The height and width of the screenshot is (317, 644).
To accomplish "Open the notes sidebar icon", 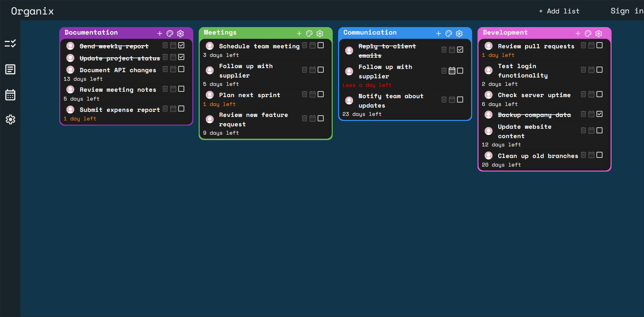I will pyautogui.click(x=10, y=69).
